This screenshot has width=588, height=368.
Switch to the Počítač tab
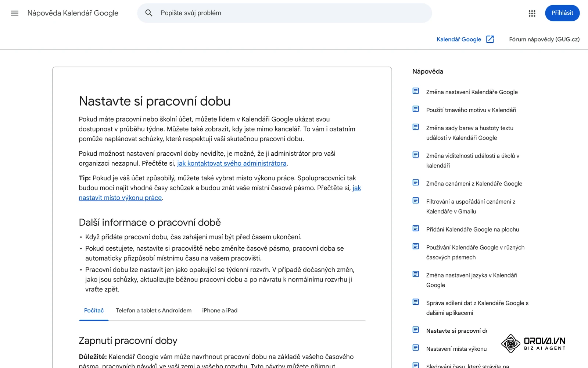(94, 311)
